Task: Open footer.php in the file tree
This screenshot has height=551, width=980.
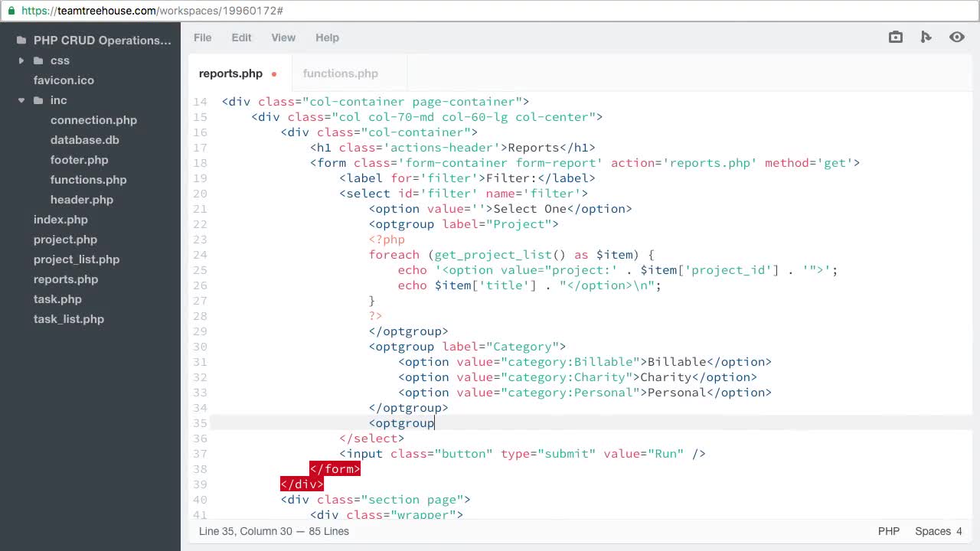Action: pos(80,160)
